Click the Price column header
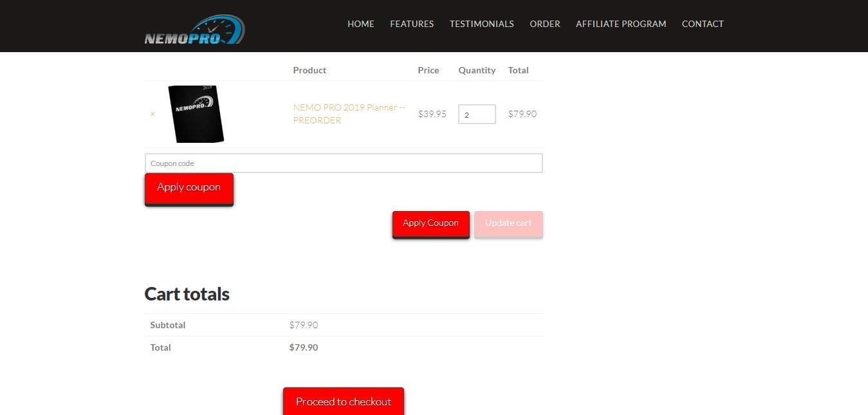Image resolution: width=868 pixels, height=415 pixels. tap(429, 70)
